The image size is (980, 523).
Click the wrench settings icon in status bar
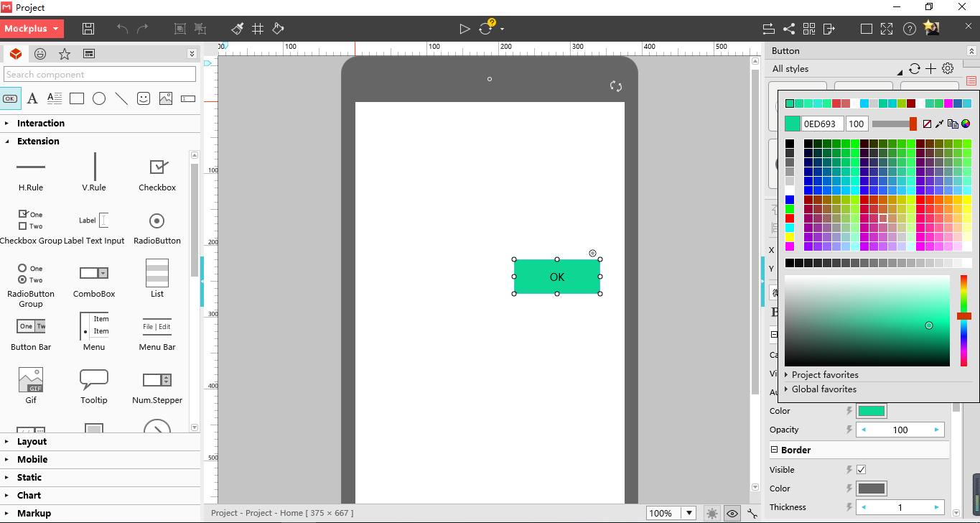(x=752, y=513)
